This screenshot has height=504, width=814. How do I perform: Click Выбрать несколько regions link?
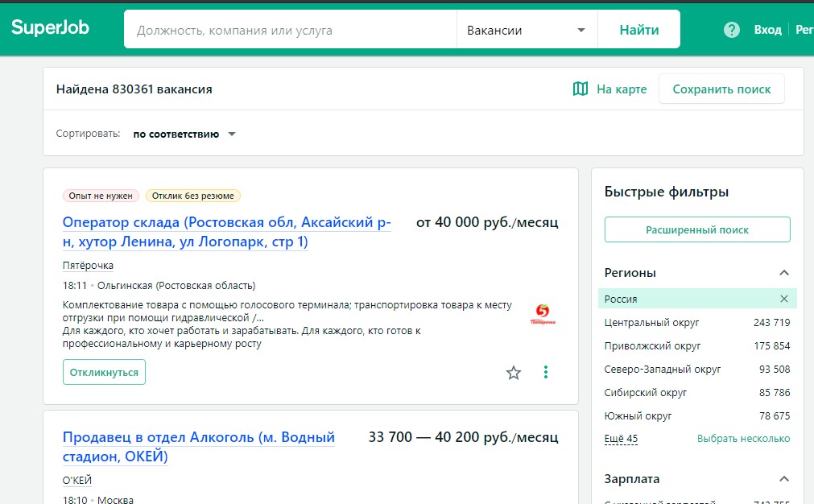coord(743,439)
